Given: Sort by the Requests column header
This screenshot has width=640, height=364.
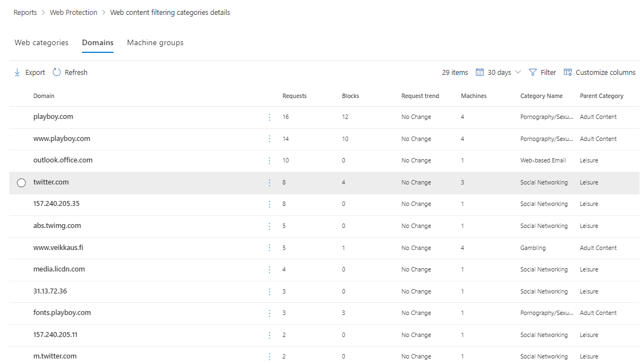Looking at the screenshot, I should pyautogui.click(x=294, y=96).
